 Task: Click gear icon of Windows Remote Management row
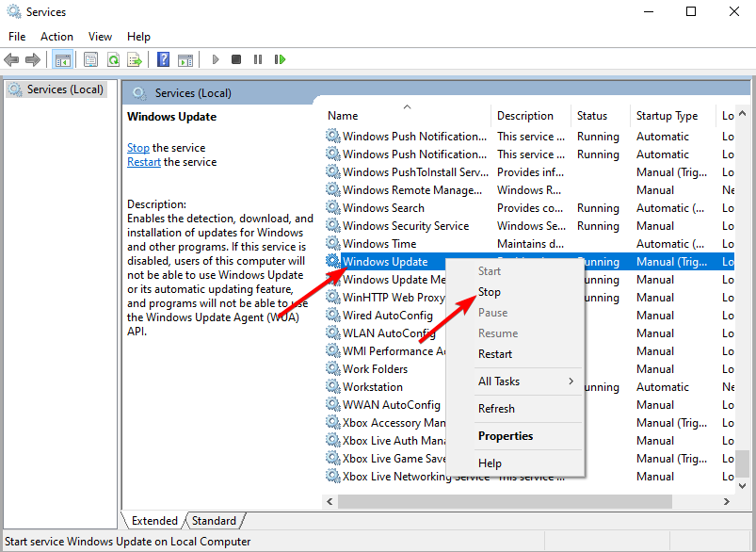click(x=332, y=189)
